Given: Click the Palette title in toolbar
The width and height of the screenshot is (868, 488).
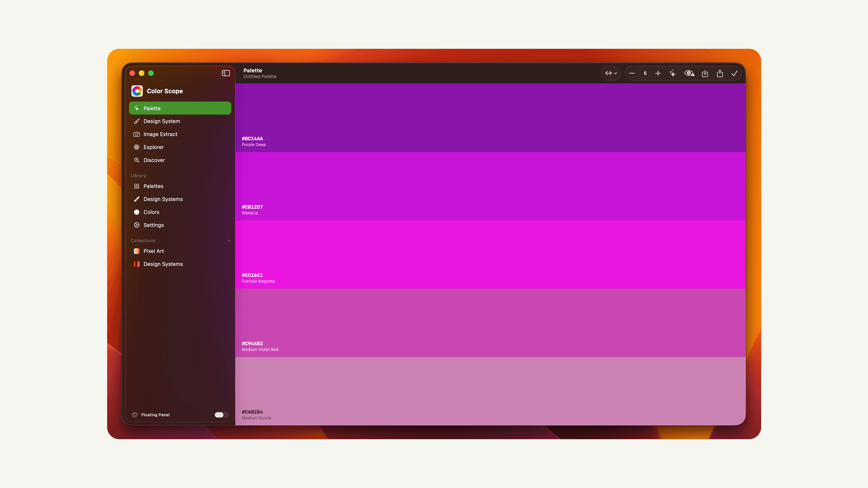Looking at the screenshot, I should (x=253, y=70).
